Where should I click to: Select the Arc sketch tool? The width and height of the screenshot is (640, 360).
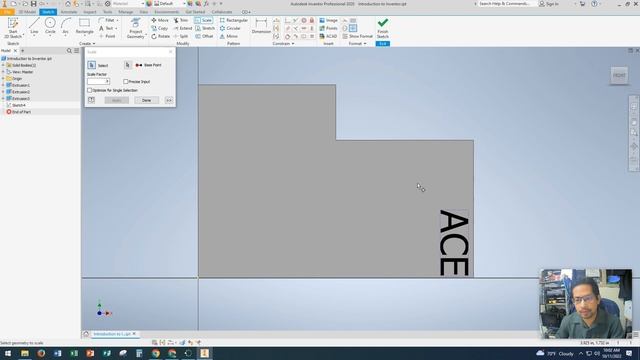click(65, 26)
